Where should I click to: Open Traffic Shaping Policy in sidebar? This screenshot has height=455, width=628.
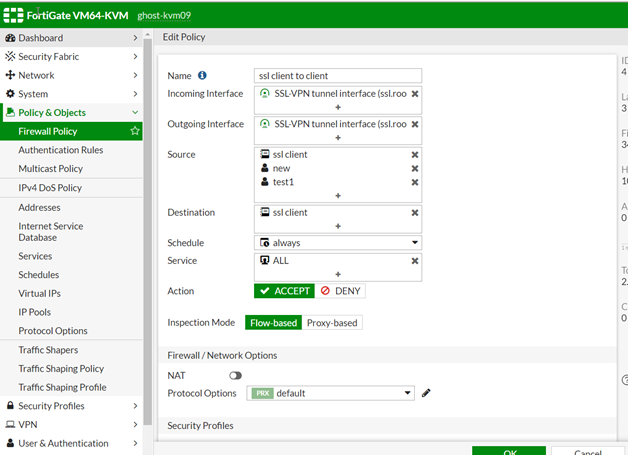coord(61,369)
